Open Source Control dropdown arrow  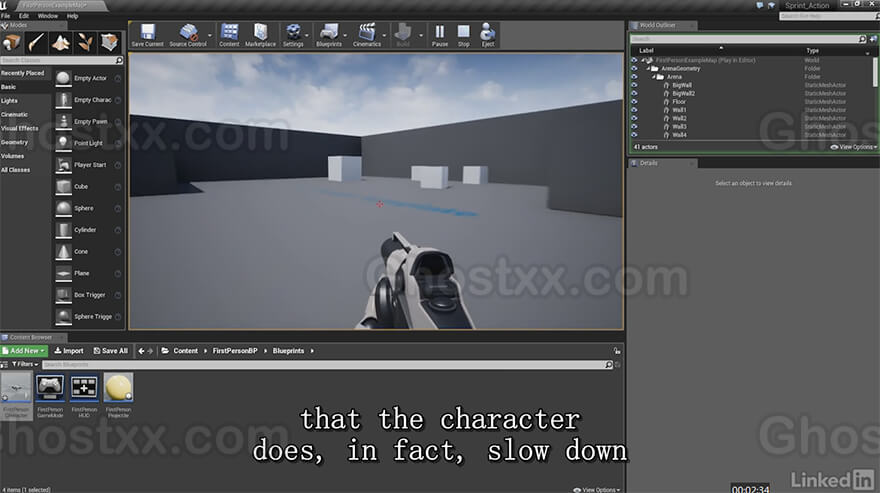(210, 35)
